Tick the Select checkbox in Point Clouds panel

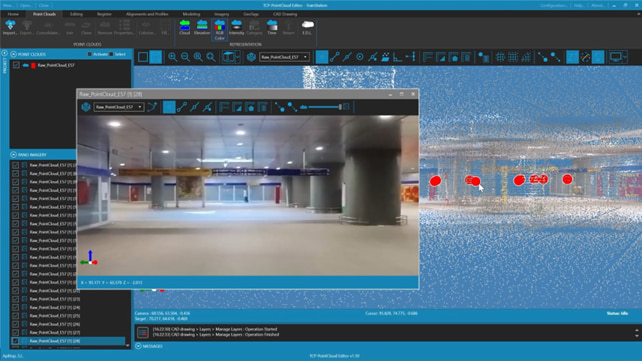(111, 54)
